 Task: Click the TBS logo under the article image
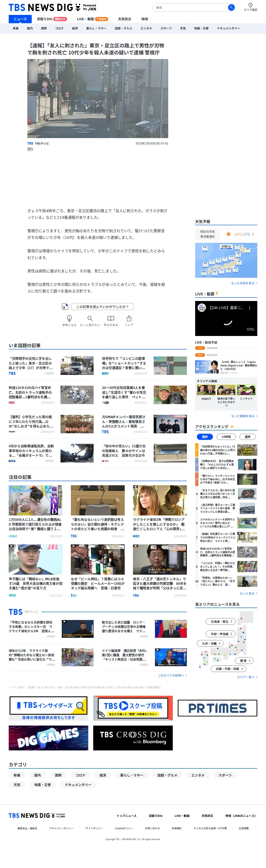[x=30, y=143]
